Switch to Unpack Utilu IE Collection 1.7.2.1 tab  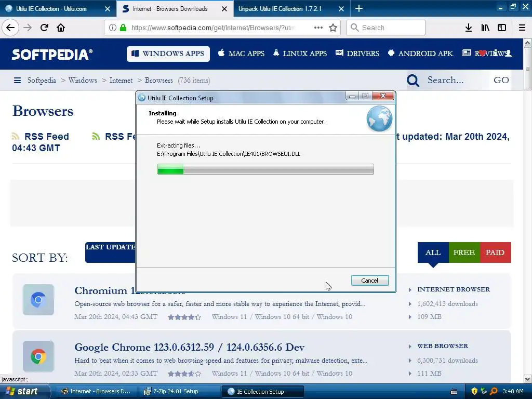pos(280,9)
